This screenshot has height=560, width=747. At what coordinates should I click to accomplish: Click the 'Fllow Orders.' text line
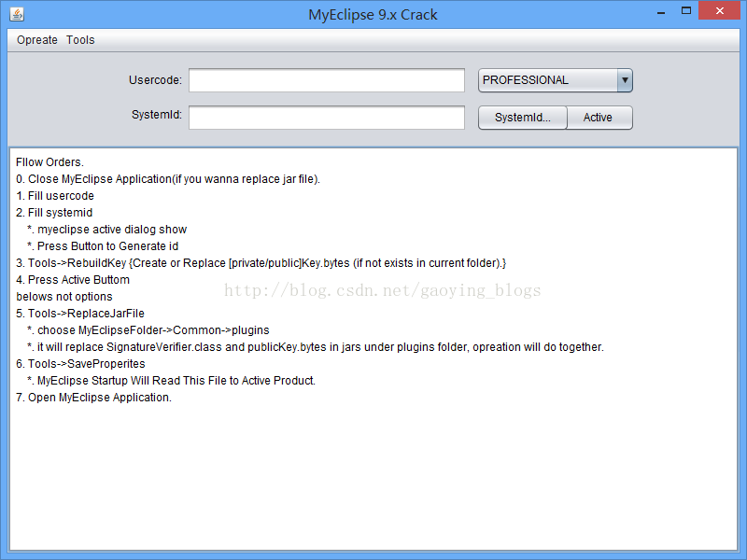(49, 162)
